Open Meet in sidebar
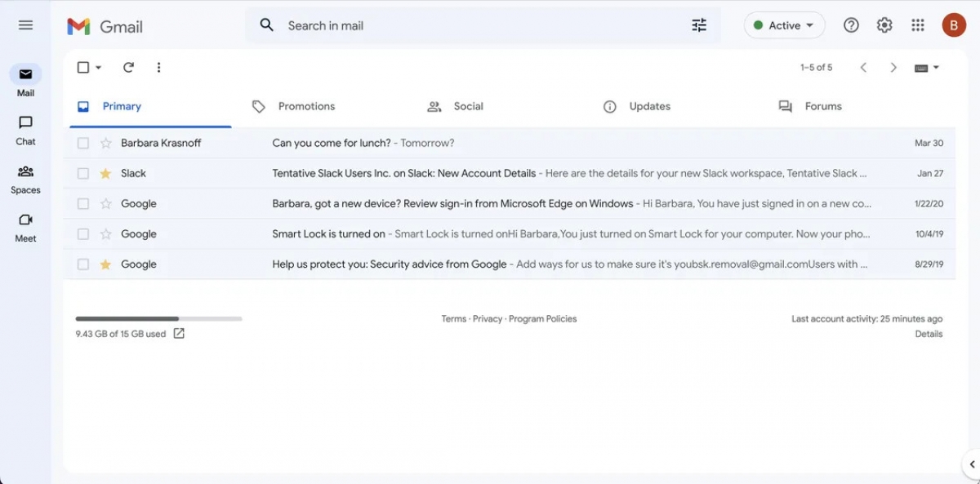The height and width of the screenshot is (484, 980). click(x=25, y=228)
